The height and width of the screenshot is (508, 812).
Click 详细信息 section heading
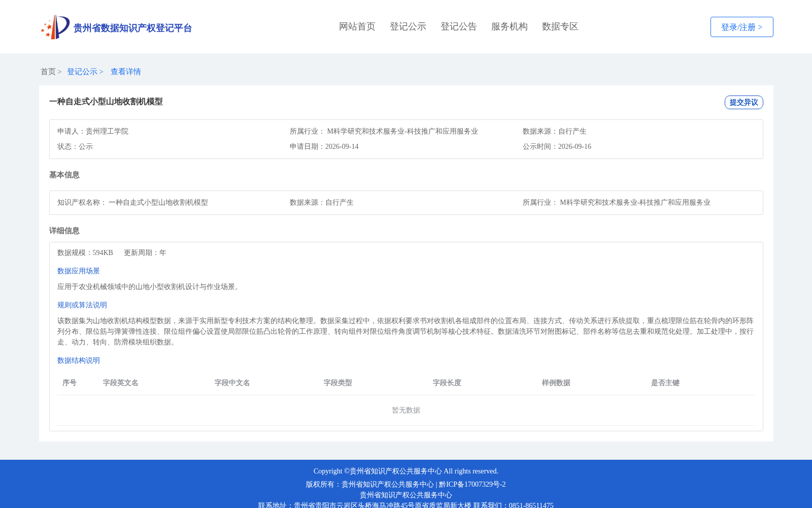click(64, 231)
